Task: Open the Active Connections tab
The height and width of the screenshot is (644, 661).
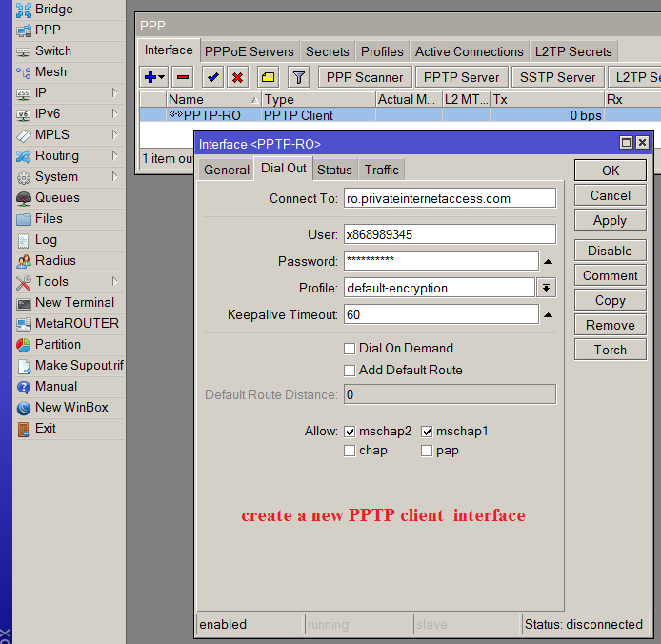Action: (x=470, y=51)
